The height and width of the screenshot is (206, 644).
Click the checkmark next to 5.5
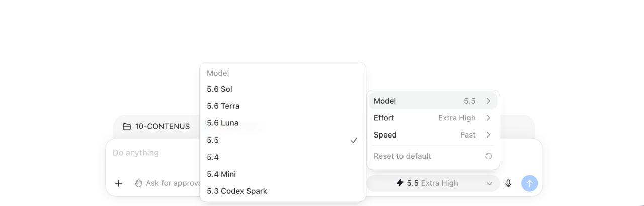click(354, 140)
